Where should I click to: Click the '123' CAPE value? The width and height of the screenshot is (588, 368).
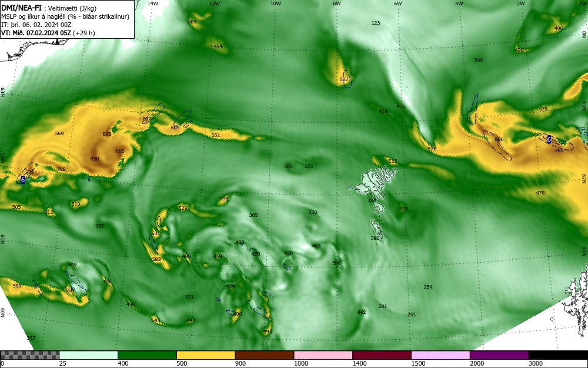pyautogui.click(x=376, y=24)
